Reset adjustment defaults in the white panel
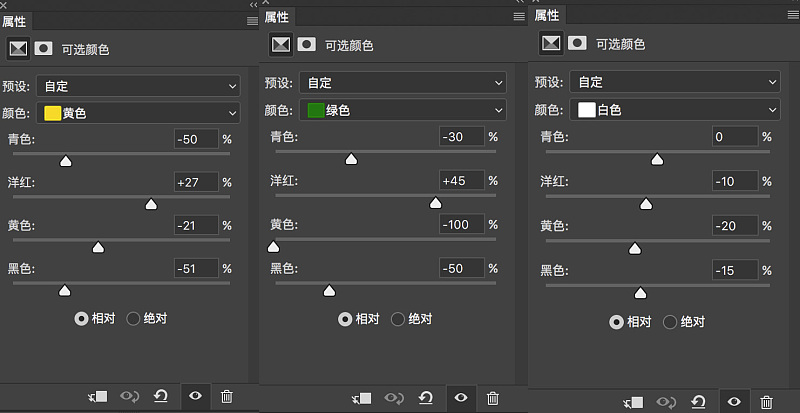The width and height of the screenshot is (800, 413). click(698, 403)
